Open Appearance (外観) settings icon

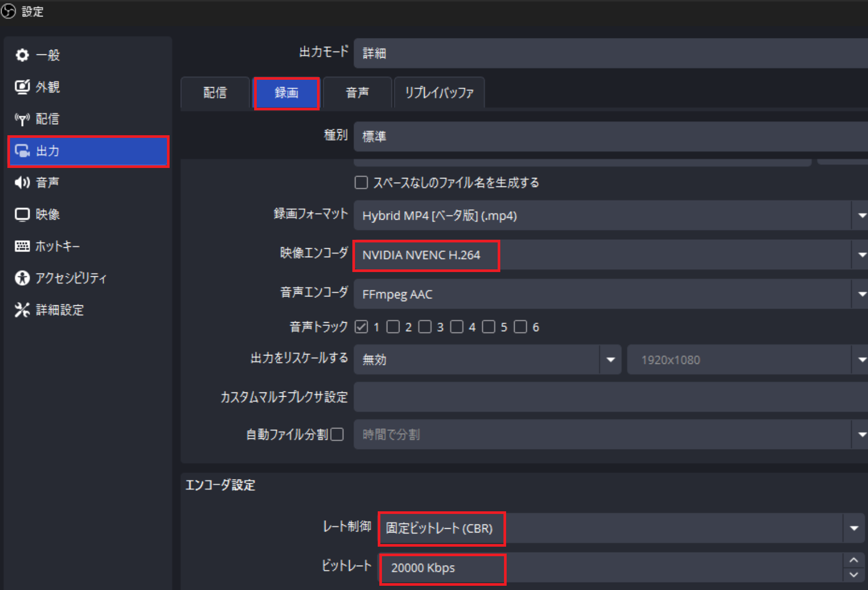tap(22, 87)
